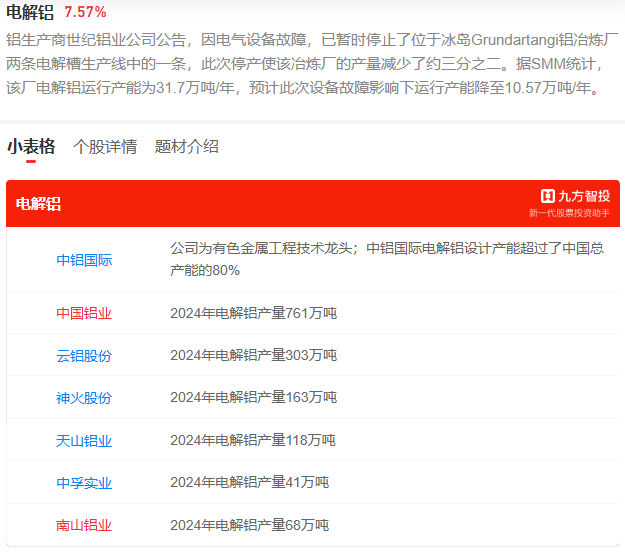Image resolution: width=625 pixels, height=553 pixels.
Task: Switch to the 个股详情 tab
Action: (105, 146)
